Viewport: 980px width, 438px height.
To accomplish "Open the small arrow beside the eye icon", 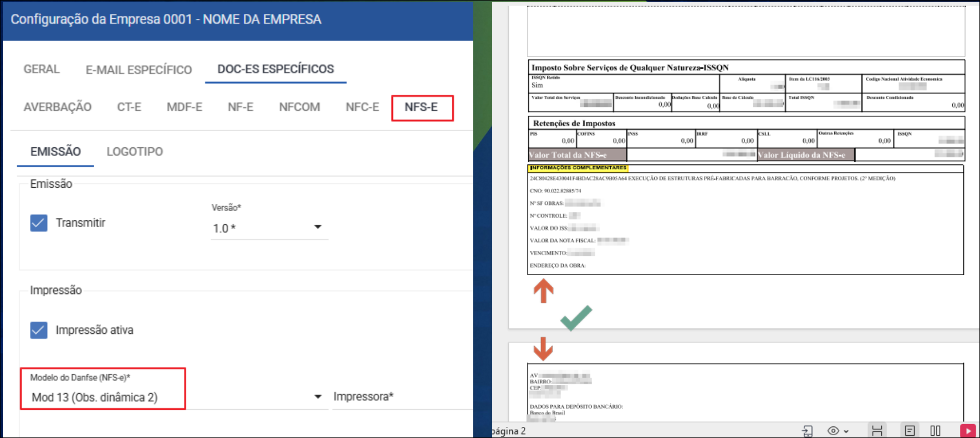I will coord(846,432).
